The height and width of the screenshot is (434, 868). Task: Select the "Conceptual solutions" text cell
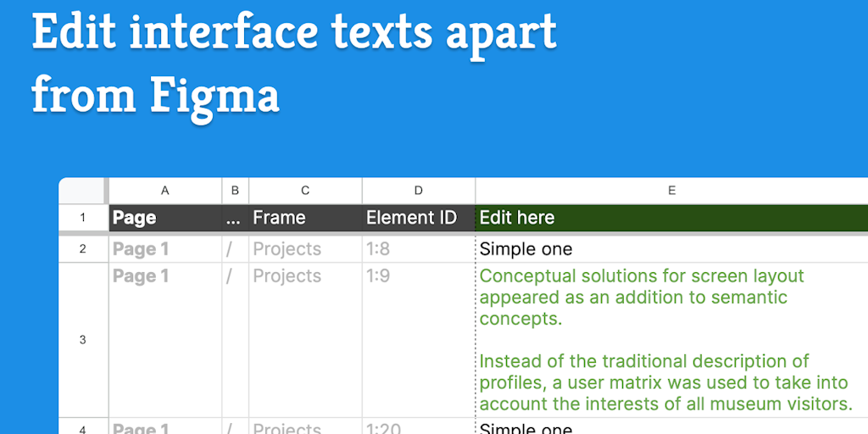tap(670, 340)
